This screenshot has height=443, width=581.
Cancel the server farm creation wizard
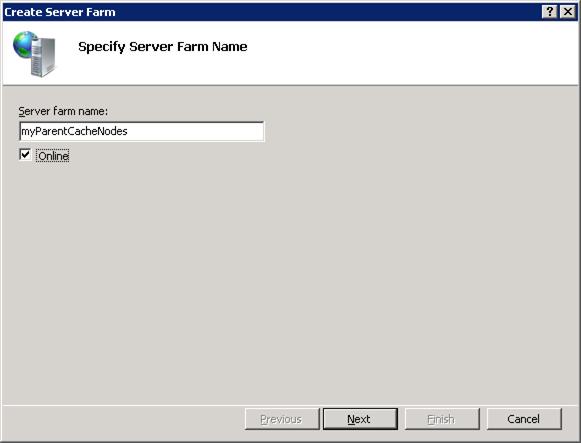click(x=524, y=419)
